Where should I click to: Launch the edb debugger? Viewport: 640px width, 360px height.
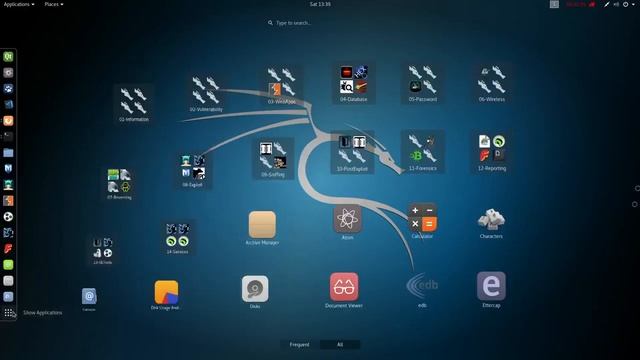click(x=422, y=289)
